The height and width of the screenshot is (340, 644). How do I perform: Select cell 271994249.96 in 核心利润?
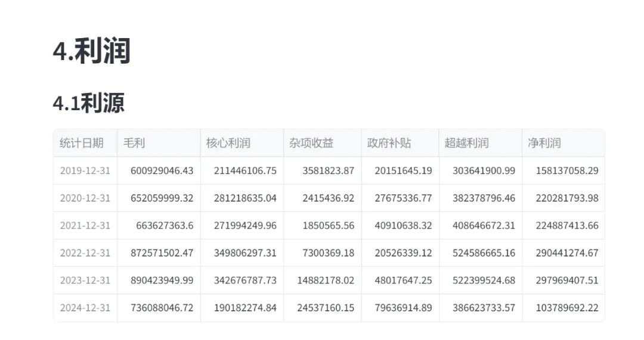pyautogui.click(x=242, y=226)
